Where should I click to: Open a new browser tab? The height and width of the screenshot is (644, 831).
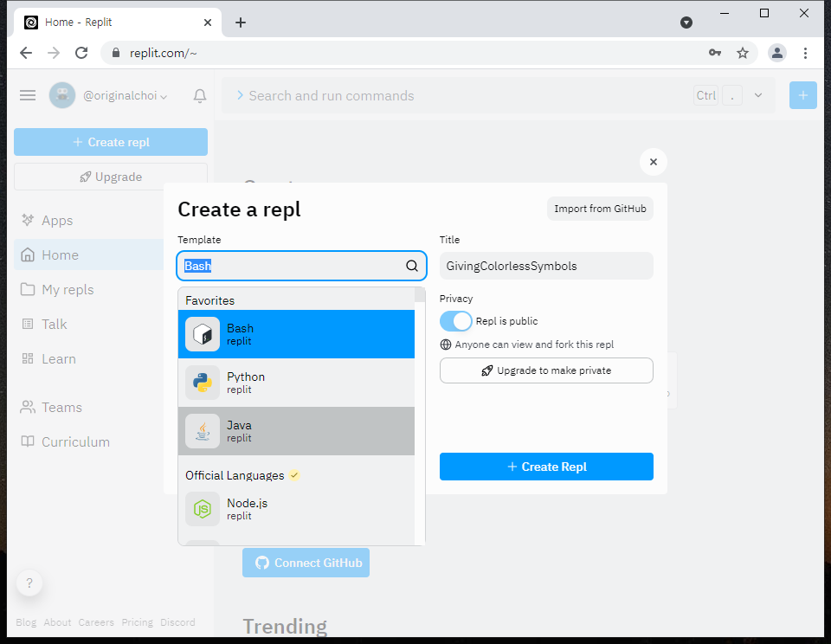pos(241,23)
